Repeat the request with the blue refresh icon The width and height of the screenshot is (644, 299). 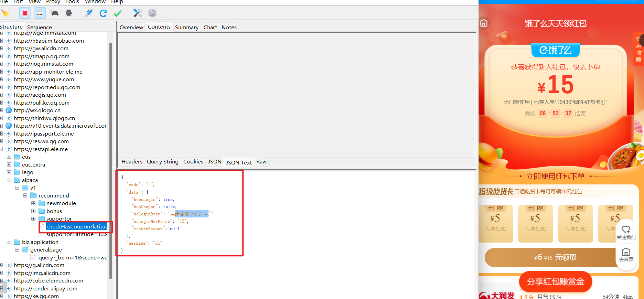tap(103, 13)
